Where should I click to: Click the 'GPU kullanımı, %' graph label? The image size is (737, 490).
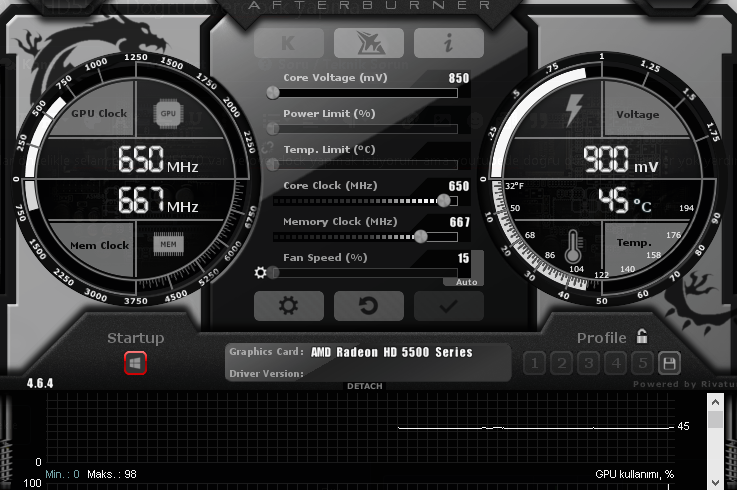pyautogui.click(x=635, y=474)
